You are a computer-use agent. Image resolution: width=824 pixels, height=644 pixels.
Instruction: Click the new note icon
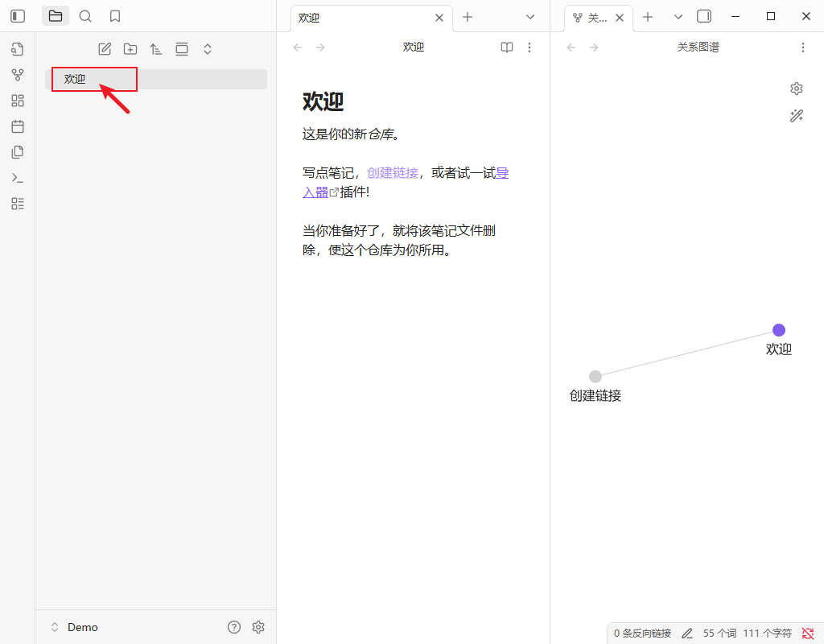coord(105,49)
